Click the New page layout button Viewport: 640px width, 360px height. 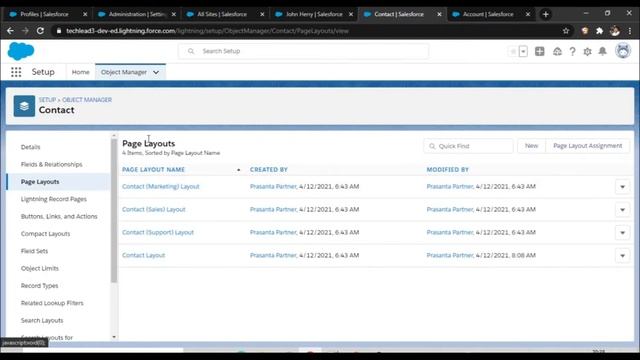pyautogui.click(x=531, y=146)
